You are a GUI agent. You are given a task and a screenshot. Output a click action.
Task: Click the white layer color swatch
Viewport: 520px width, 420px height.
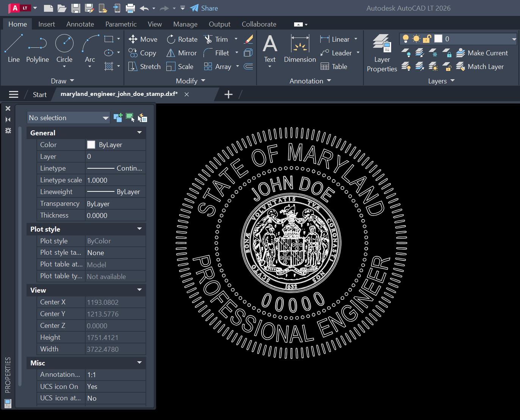pyautogui.click(x=438, y=39)
